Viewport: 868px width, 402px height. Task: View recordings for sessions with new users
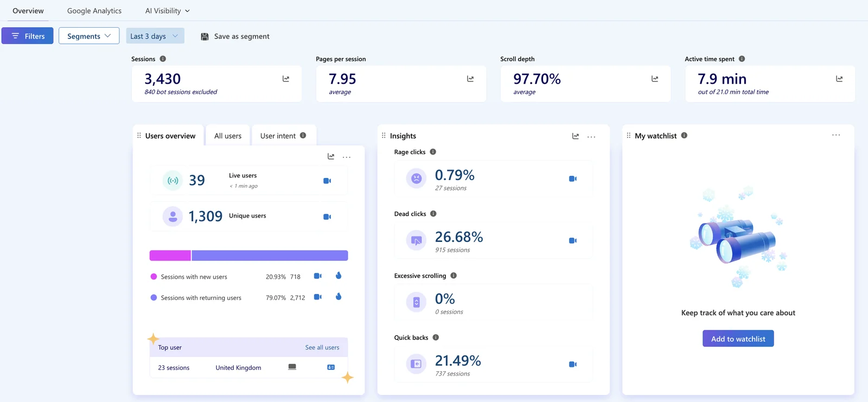click(318, 276)
